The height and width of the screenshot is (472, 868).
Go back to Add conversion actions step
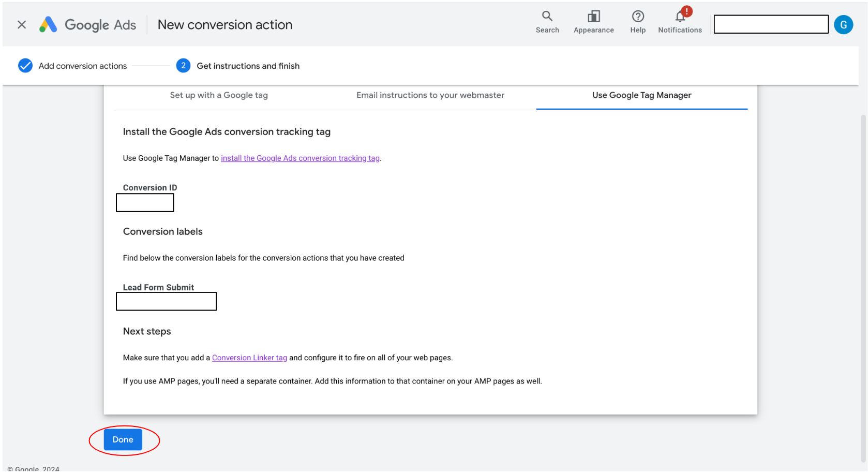click(x=83, y=66)
